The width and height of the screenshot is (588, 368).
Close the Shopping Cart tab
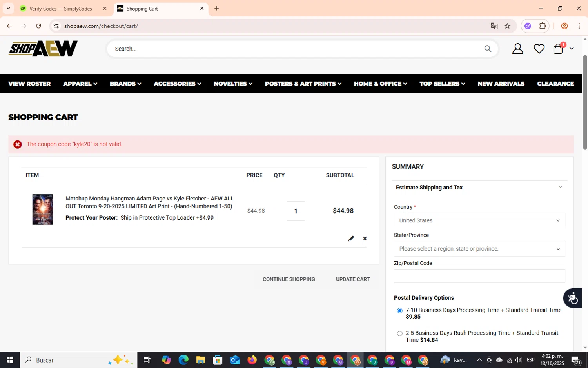point(202,8)
